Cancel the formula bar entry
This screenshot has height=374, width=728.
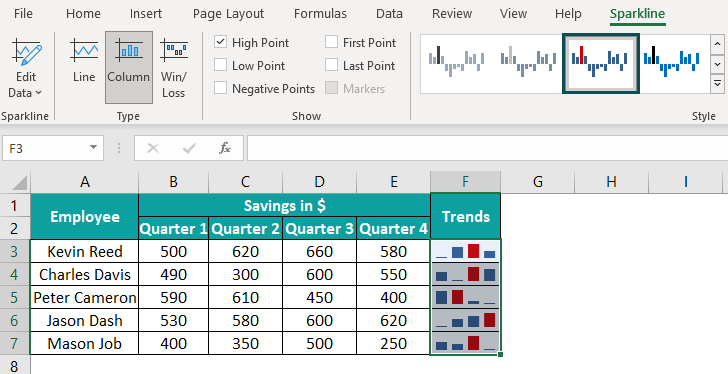pyautogui.click(x=153, y=148)
